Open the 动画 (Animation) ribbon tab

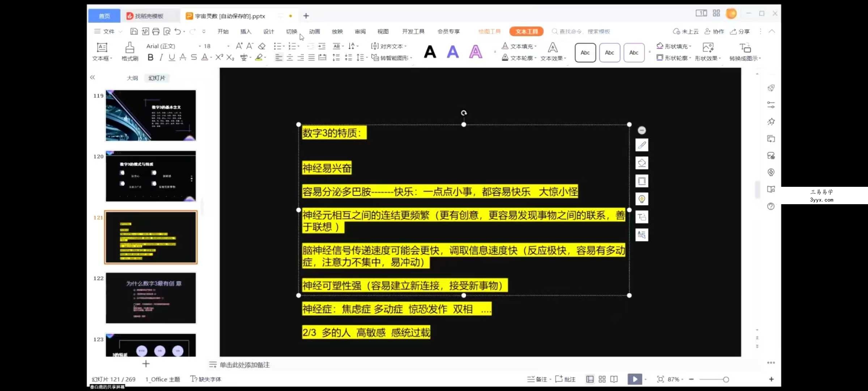(314, 31)
